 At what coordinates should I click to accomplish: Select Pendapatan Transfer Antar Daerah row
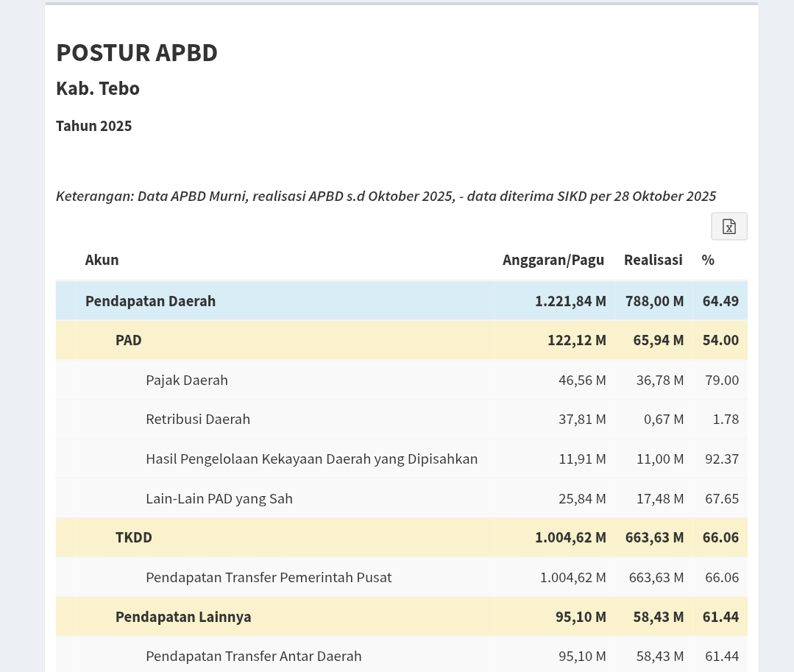[253, 655]
